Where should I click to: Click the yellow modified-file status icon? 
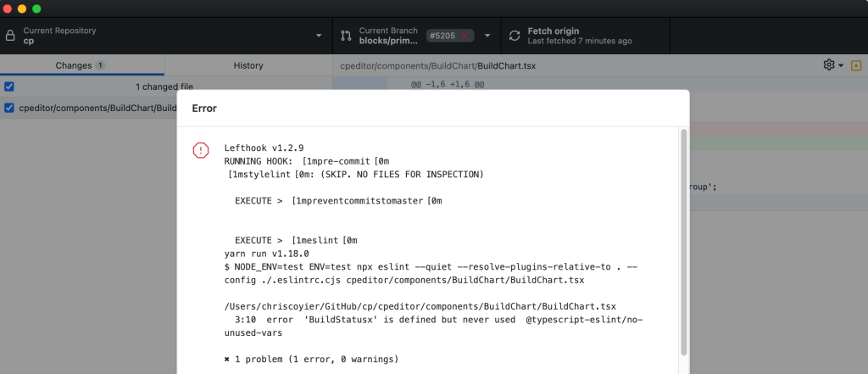point(855,65)
